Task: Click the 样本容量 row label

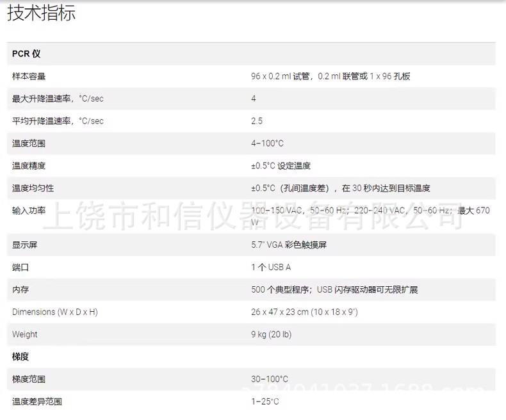Action: pyautogui.click(x=29, y=76)
